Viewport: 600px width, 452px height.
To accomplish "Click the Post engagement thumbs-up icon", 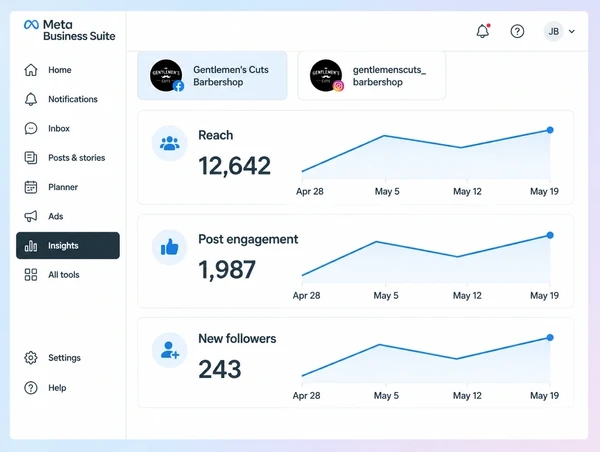I will [x=170, y=247].
